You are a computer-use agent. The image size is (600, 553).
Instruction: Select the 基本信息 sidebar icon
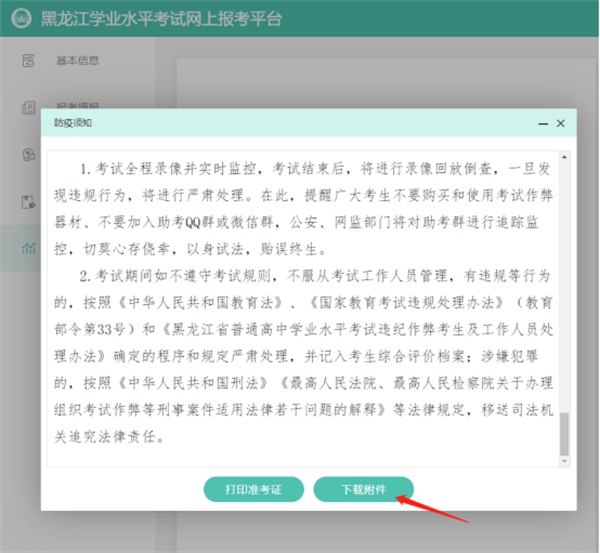(28, 60)
